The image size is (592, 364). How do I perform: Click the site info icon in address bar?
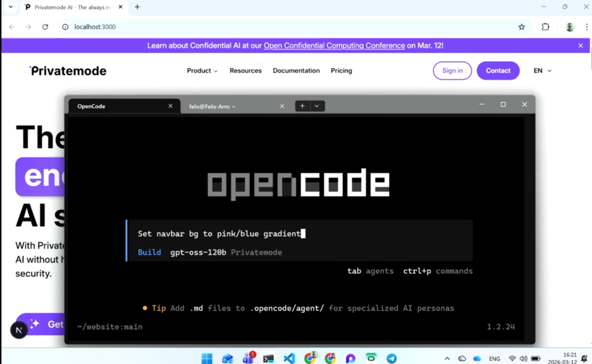65,26
